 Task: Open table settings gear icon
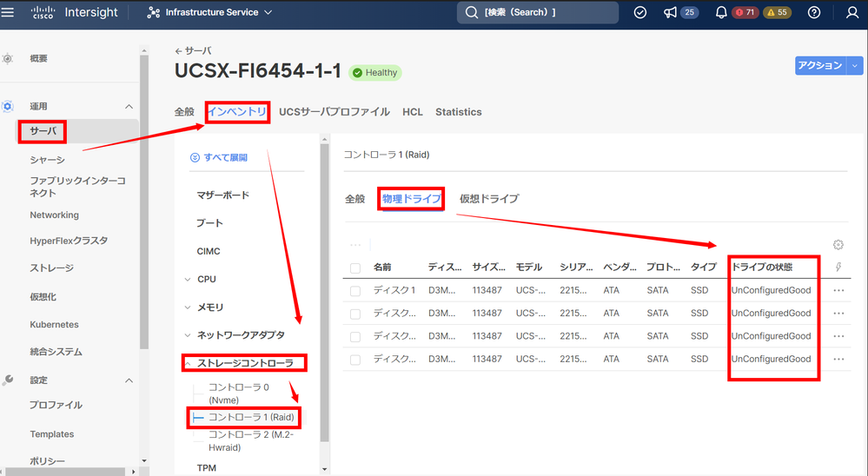click(x=838, y=245)
